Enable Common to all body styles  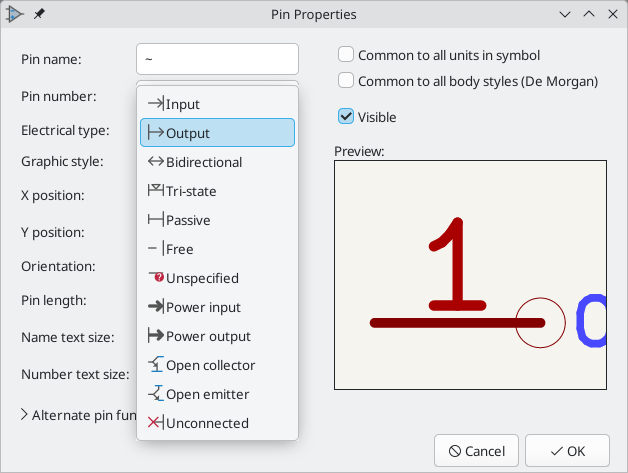pyautogui.click(x=347, y=81)
